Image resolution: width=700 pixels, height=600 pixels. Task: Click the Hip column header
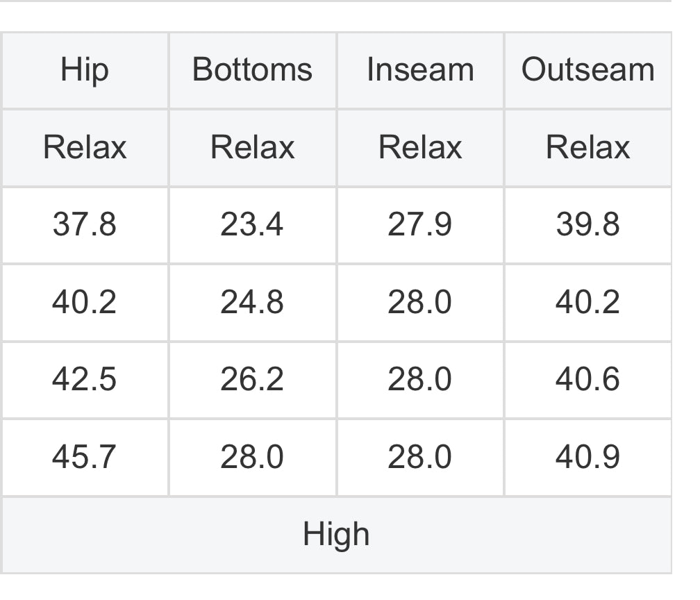point(84,70)
